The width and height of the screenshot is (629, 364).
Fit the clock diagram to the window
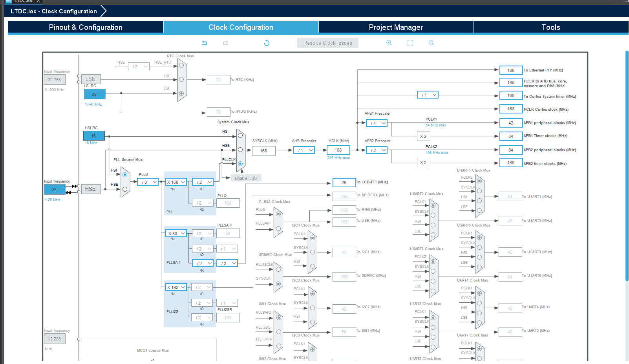[410, 43]
